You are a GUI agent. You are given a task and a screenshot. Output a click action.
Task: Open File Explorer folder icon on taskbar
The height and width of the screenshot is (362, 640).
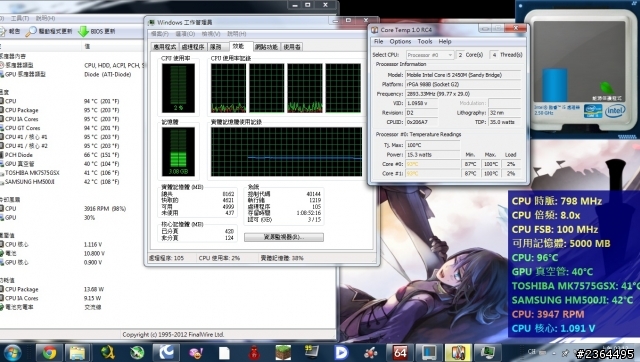[x=77, y=353]
